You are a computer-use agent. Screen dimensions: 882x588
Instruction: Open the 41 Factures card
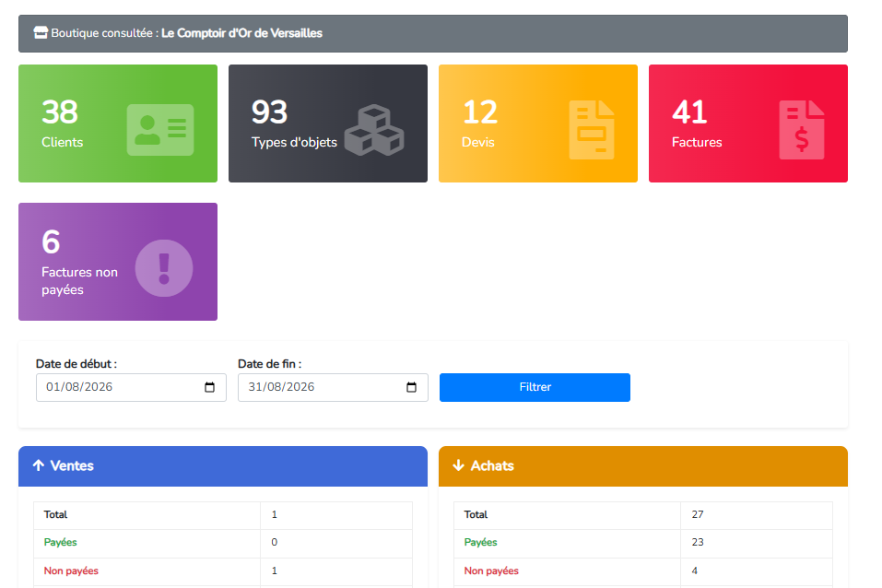click(748, 123)
